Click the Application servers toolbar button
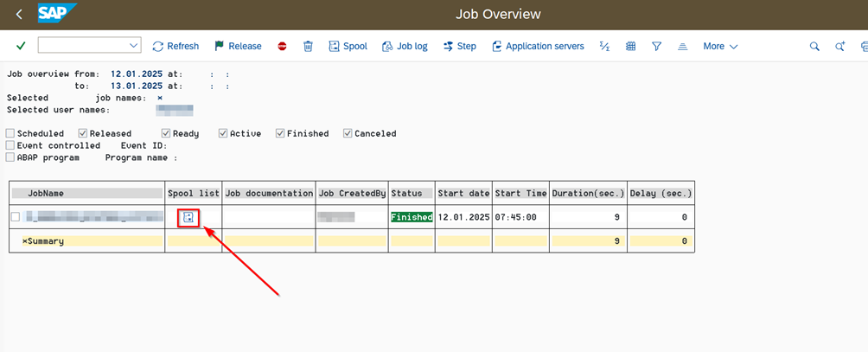The width and height of the screenshot is (868, 352). pyautogui.click(x=538, y=46)
